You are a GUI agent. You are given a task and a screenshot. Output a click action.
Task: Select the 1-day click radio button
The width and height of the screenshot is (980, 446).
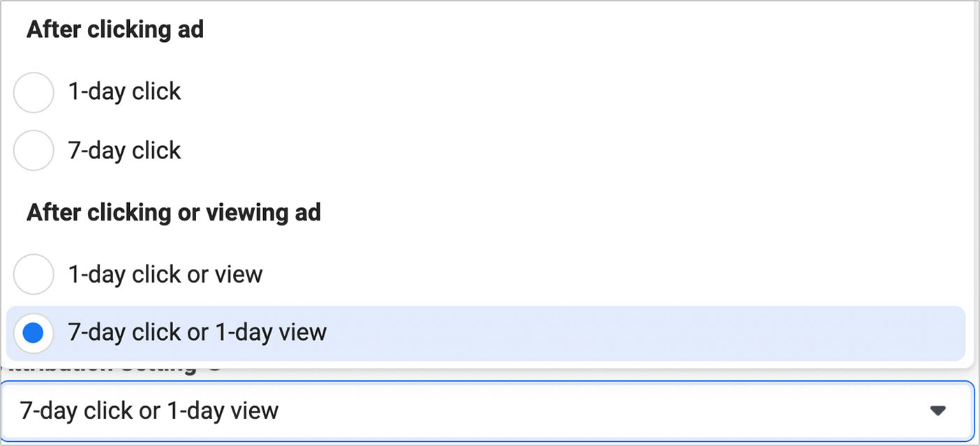34,92
